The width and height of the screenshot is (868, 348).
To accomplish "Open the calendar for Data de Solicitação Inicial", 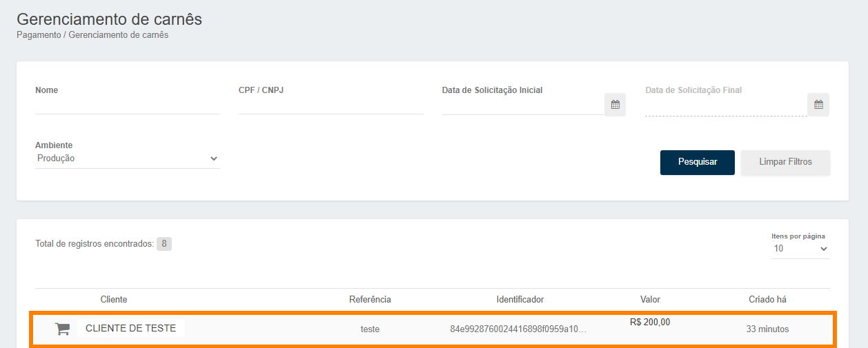I will click(615, 105).
